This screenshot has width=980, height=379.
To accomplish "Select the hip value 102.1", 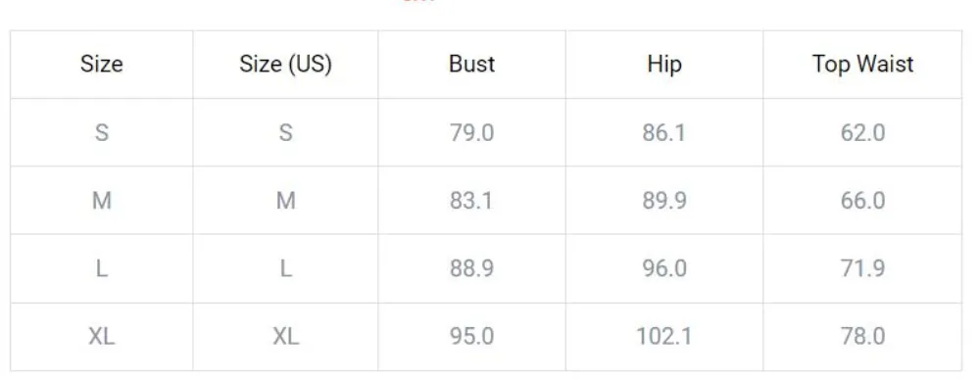I will pos(664,337).
